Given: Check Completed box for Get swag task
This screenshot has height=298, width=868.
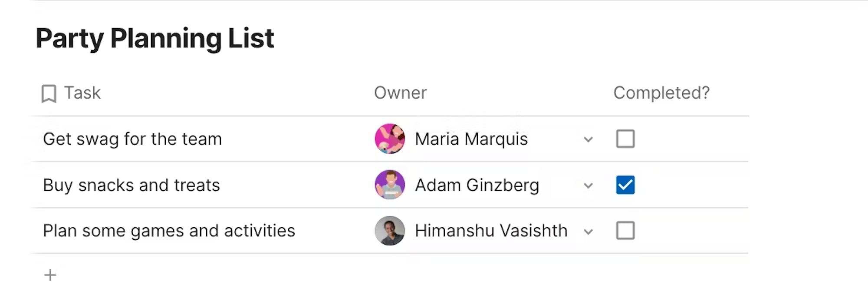Looking at the screenshot, I should (625, 139).
